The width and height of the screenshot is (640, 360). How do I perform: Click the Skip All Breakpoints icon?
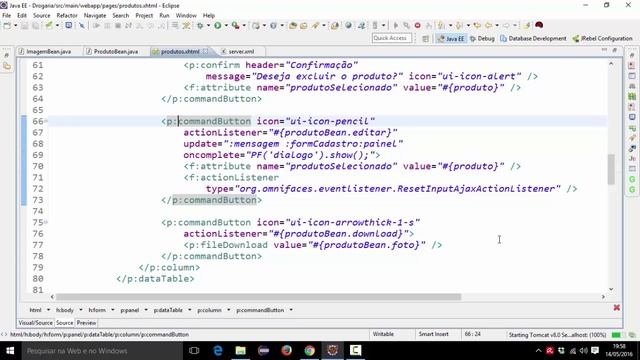point(82,26)
